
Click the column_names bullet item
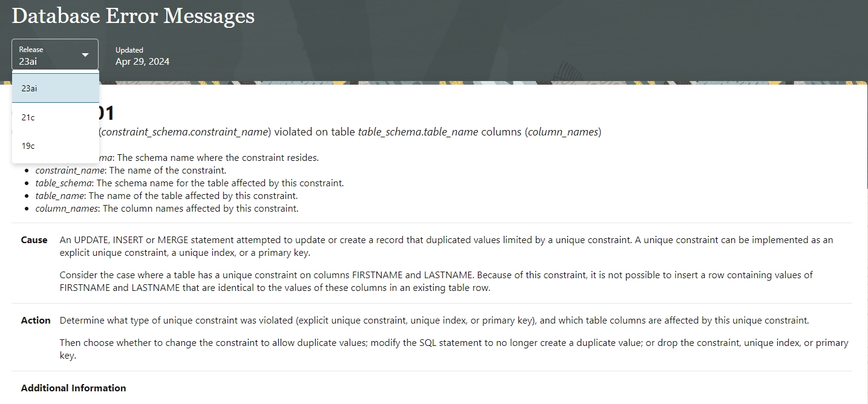tap(167, 209)
